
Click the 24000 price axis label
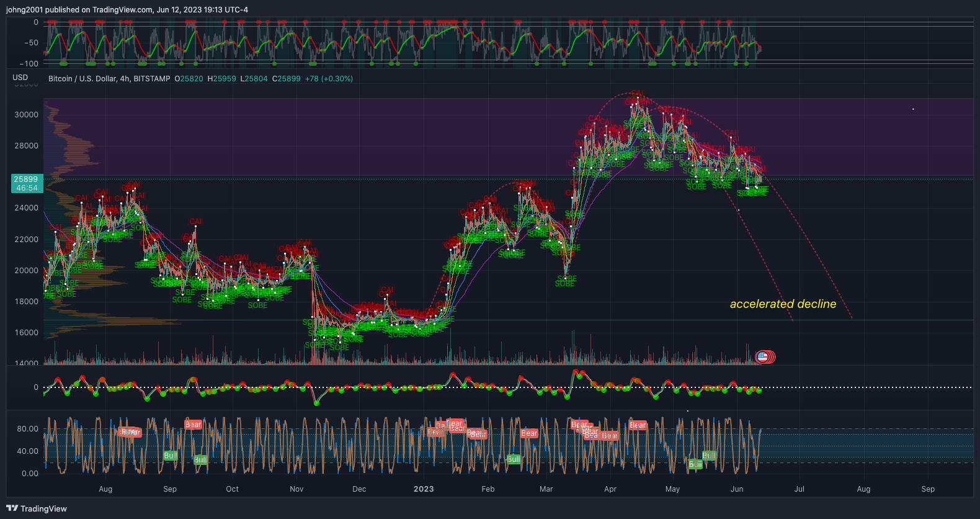pos(27,208)
